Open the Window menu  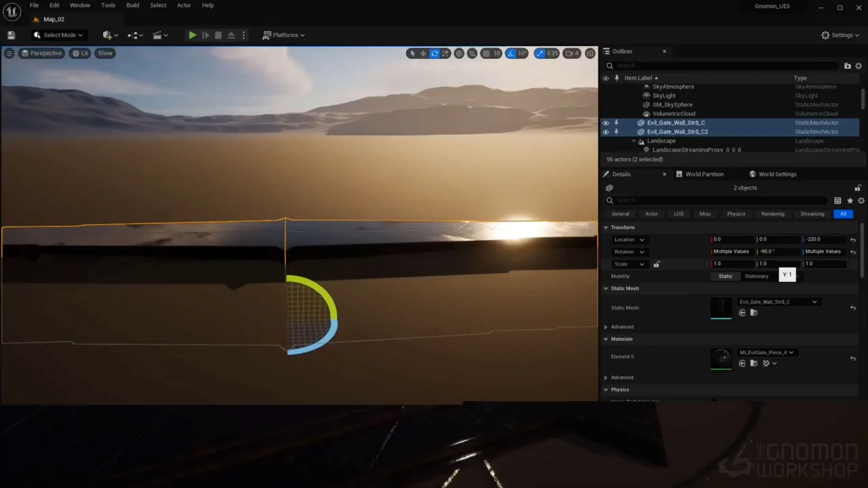coord(80,5)
